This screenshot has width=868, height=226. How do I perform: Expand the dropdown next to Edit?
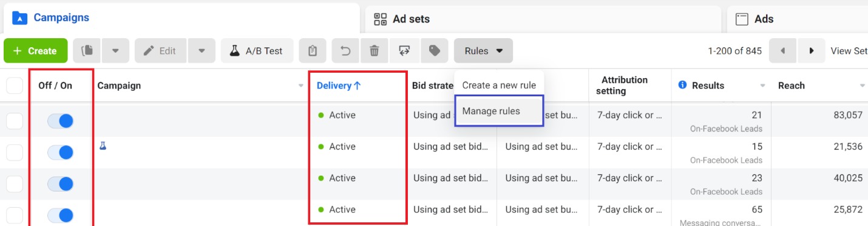(x=202, y=51)
